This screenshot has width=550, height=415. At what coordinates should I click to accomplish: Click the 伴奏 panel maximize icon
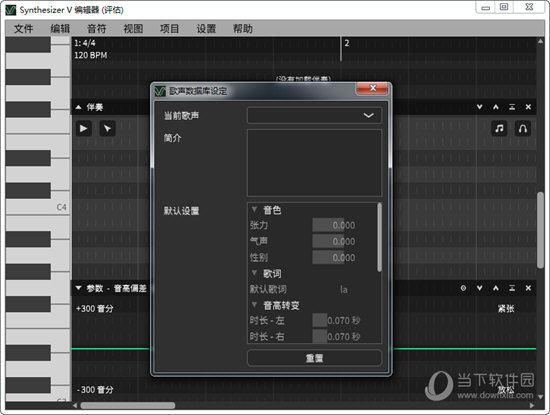pyautogui.click(x=512, y=107)
